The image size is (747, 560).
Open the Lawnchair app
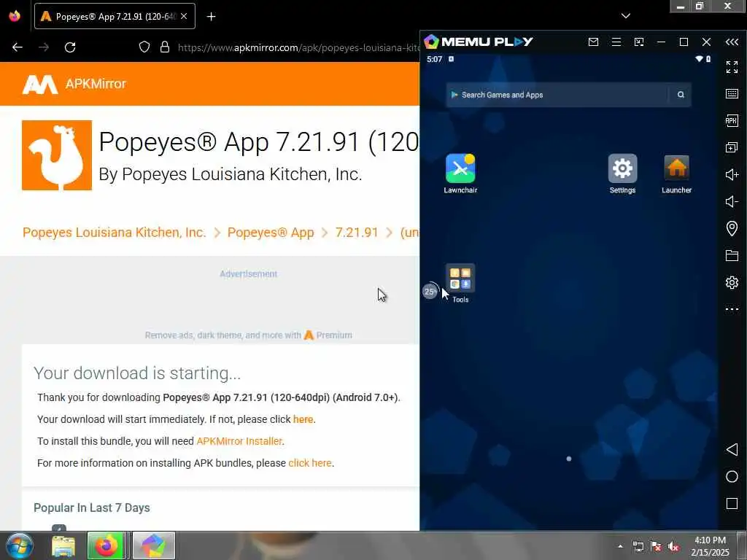[460, 174]
